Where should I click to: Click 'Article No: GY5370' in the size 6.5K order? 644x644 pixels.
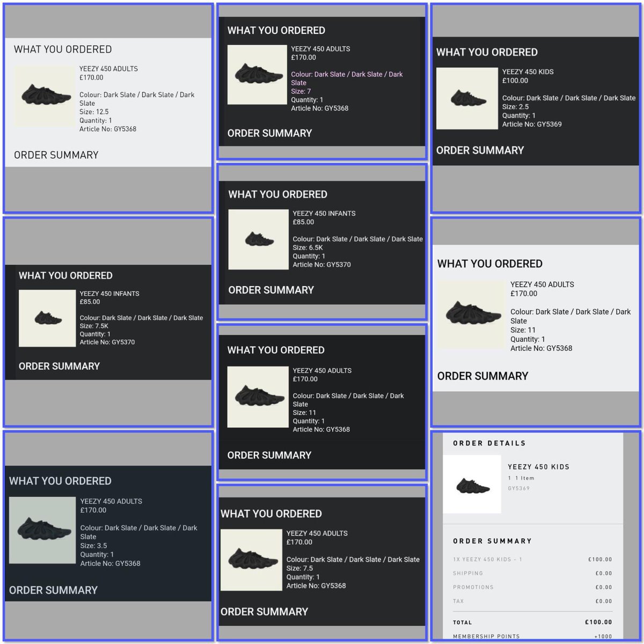321,265
